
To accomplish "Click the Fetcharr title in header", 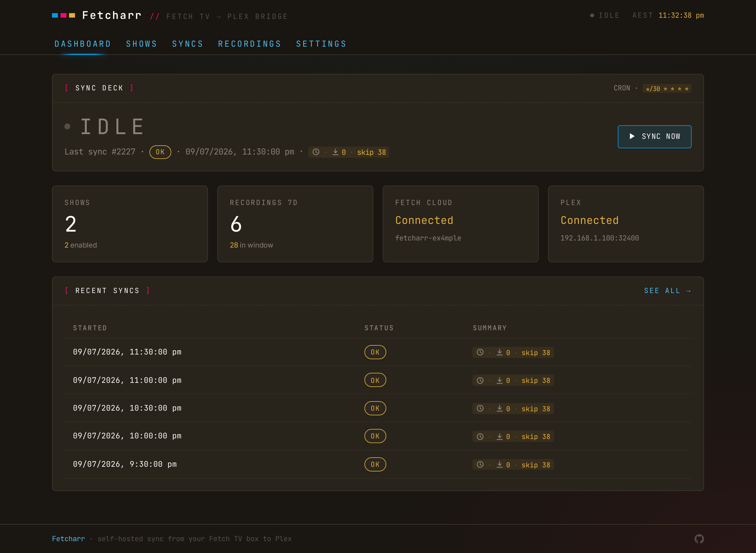I will tap(112, 15).
